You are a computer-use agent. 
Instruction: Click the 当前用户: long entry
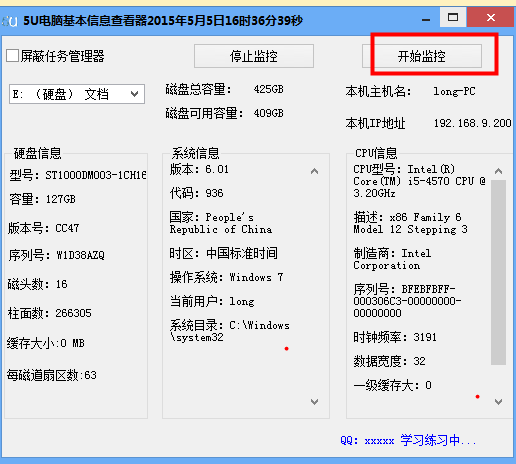(x=212, y=302)
